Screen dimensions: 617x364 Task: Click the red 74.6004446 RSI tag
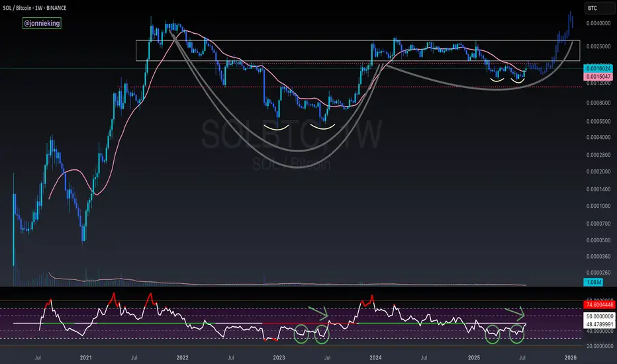[599, 305]
